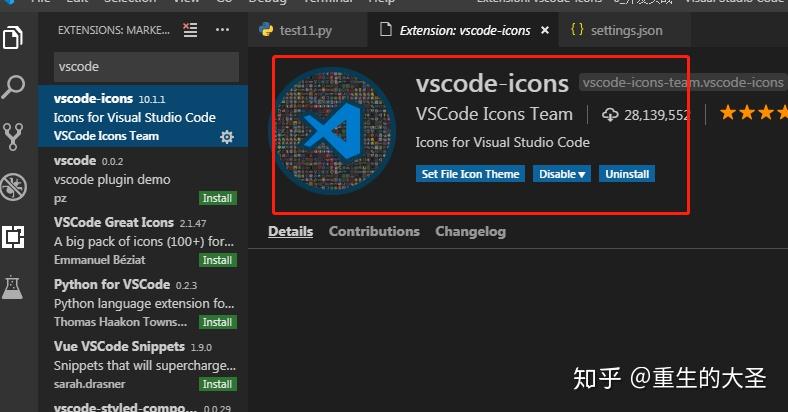Click the pz author name
The height and width of the screenshot is (412, 788).
tap(60, 199)
